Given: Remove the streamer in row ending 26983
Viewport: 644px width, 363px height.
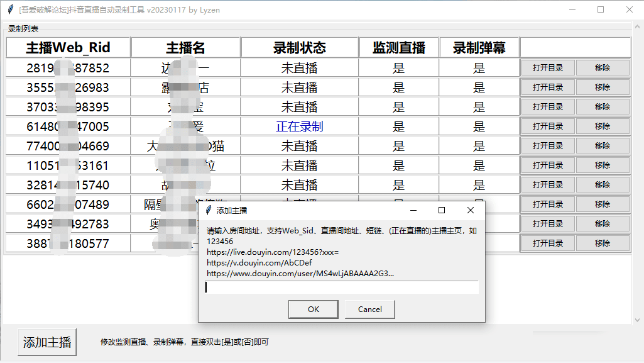Looking at the screenshot, I should click(602, 87).
